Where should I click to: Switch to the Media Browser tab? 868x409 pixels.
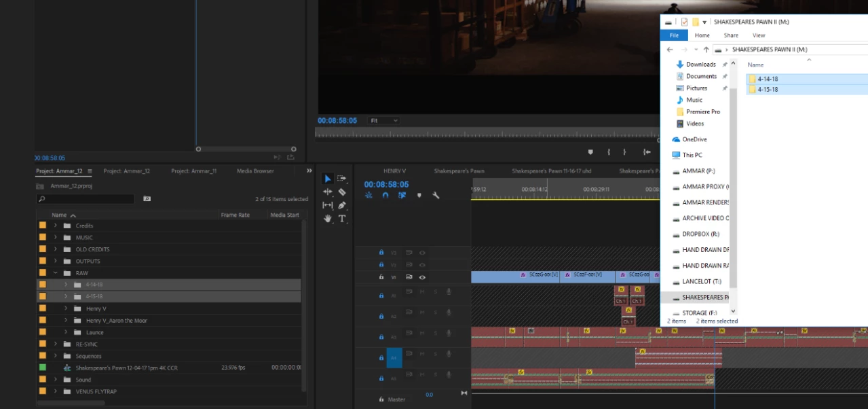coord(254,171)
